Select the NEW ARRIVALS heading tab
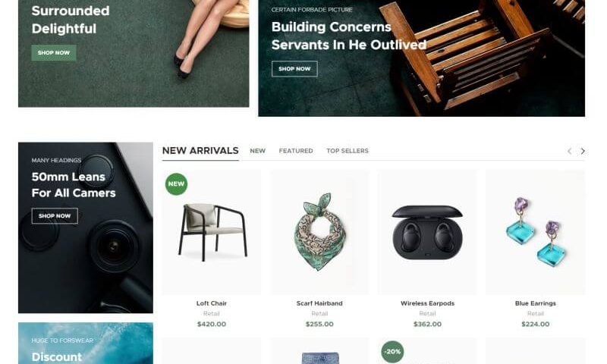 (x=200, y=150)
